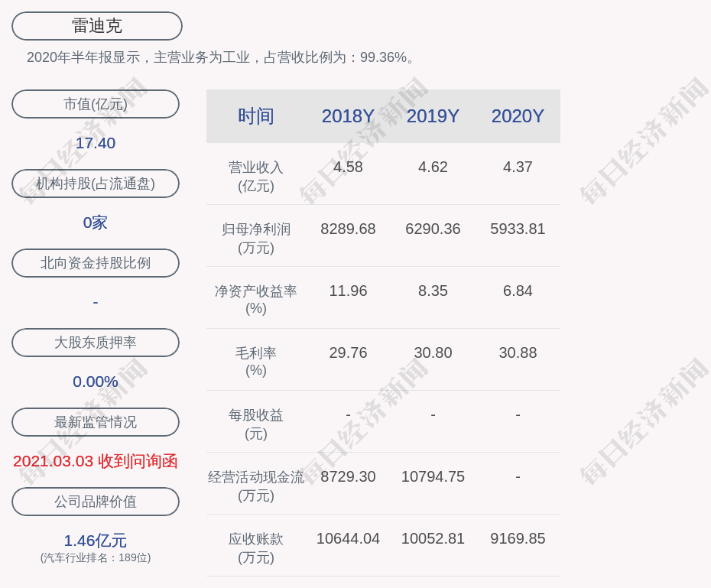Screen dimensions: 711x588
Task: Click the 大股东质押率 pill
Action: point(96,343)
